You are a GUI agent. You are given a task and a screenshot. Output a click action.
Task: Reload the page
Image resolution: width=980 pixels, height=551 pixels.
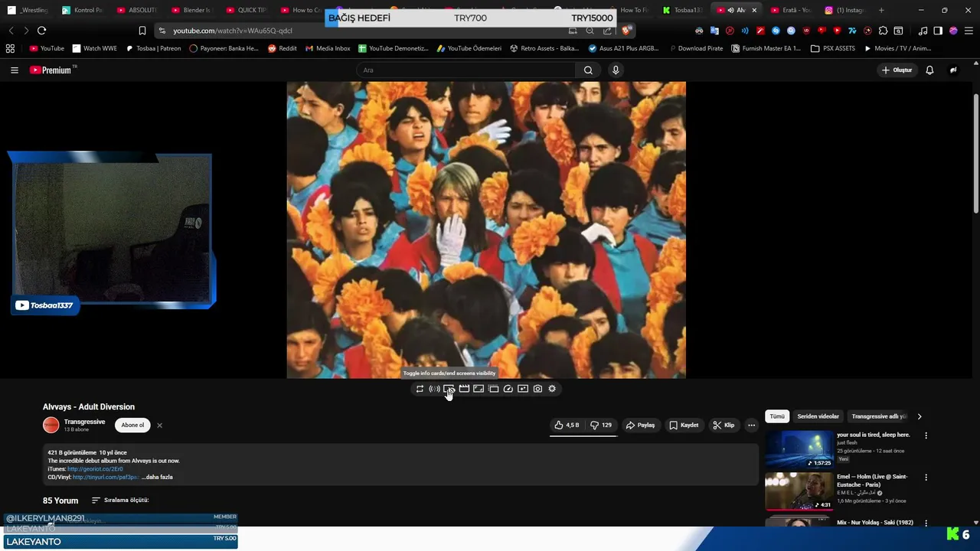click(x=41, y=31)
